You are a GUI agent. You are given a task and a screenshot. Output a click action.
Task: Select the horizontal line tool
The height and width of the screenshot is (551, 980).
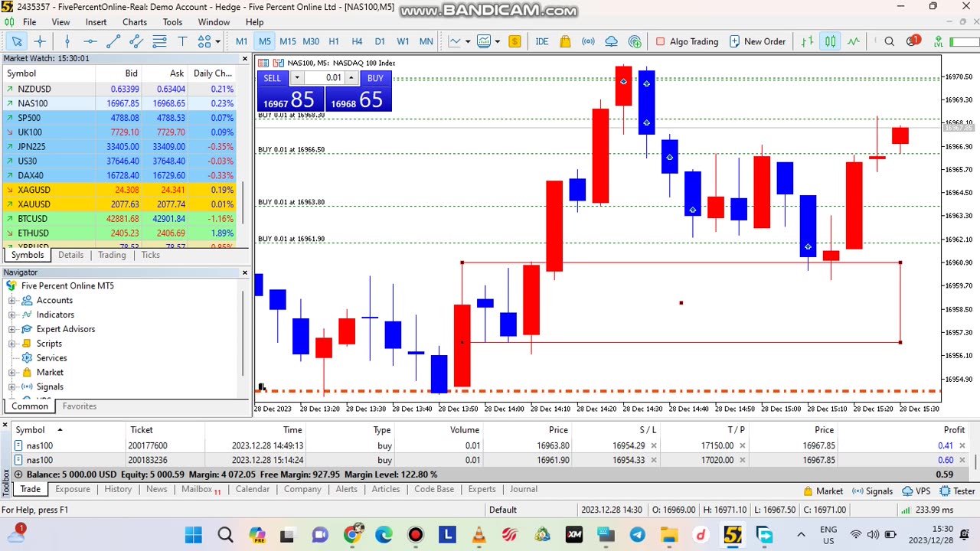(x=90, y=41)
